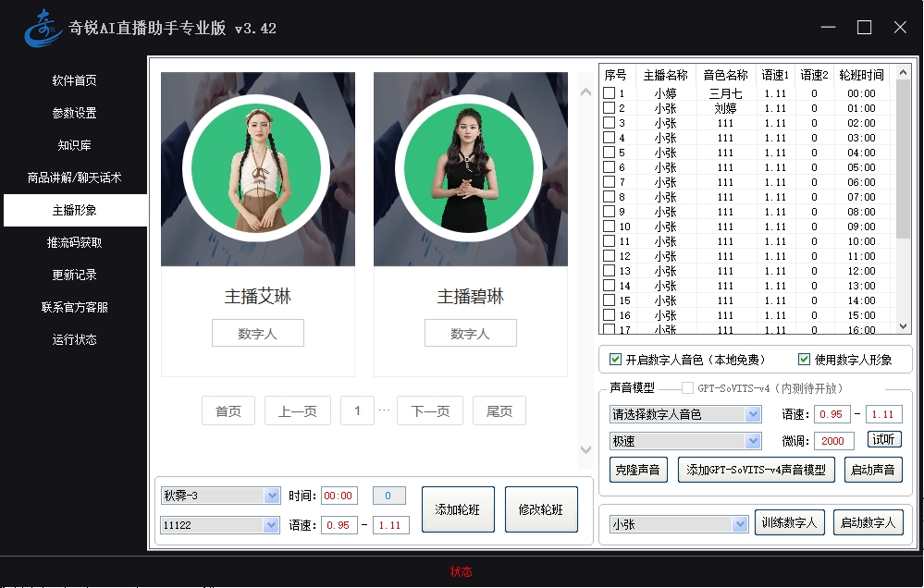Viewport: 924px width, 588px height.
Task: Expand the 极速 mode dropdown
Action: [x=684, y=441]
